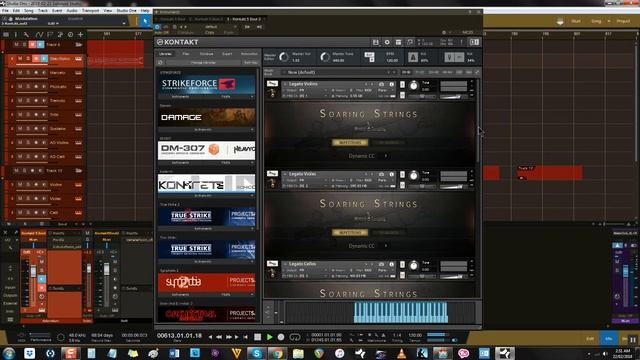Expand StrikeForce library options arrow

pos(252,97)
